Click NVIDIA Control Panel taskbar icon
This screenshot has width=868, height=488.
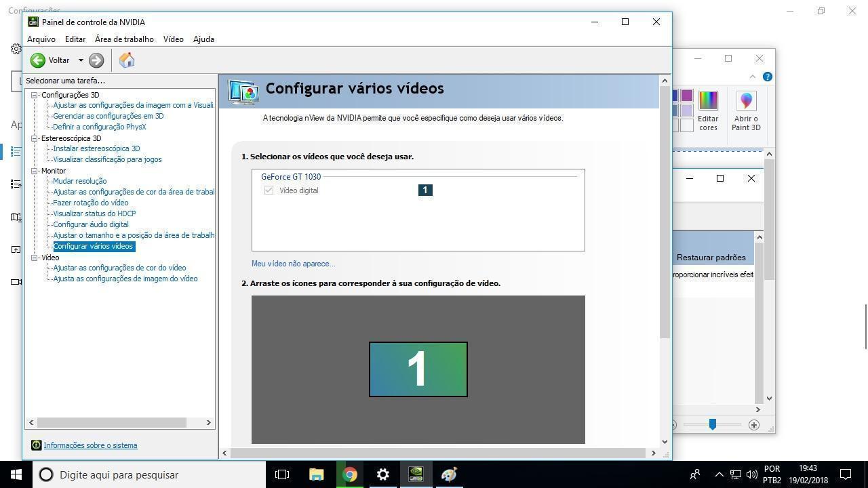[416, 474]
